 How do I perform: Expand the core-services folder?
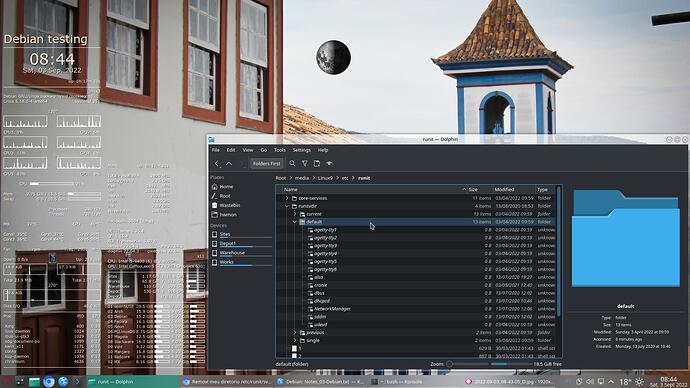(287, 198)
